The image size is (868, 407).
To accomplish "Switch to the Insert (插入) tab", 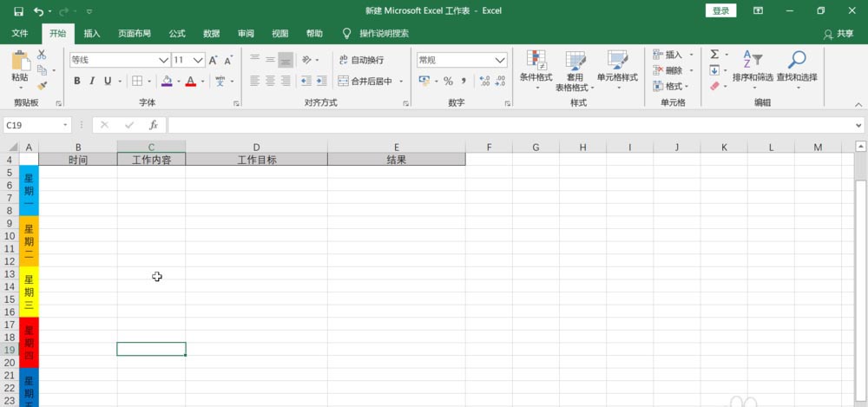I will pos(92,34).
